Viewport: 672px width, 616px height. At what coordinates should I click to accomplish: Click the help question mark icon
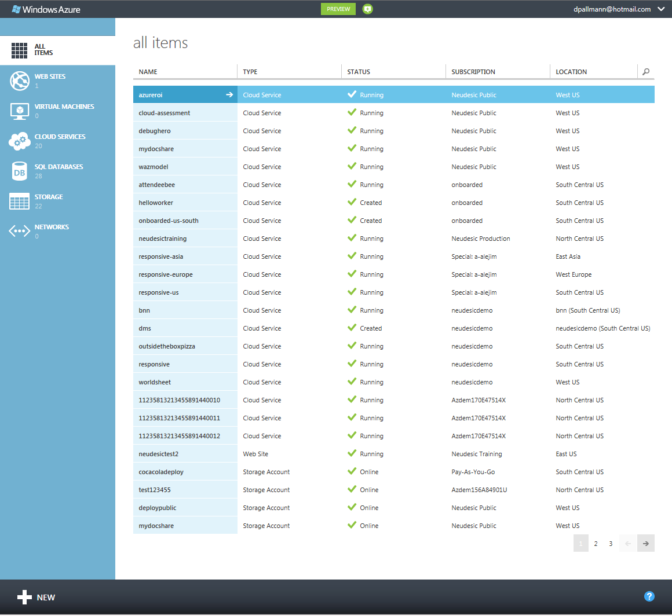point(649,596)
